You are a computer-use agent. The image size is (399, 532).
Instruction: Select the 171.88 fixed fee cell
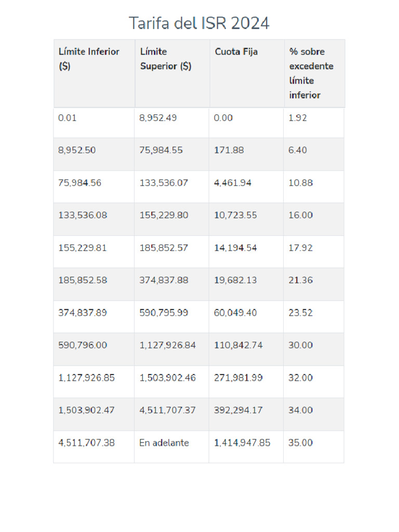coord(229,150)
